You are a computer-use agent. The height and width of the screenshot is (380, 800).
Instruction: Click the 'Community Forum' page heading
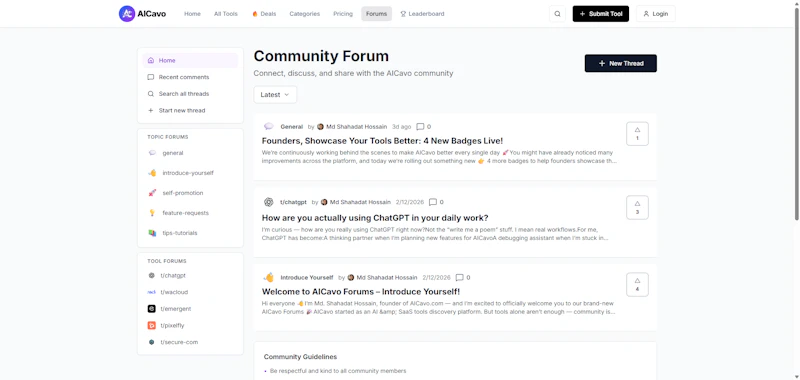point(321,56)
